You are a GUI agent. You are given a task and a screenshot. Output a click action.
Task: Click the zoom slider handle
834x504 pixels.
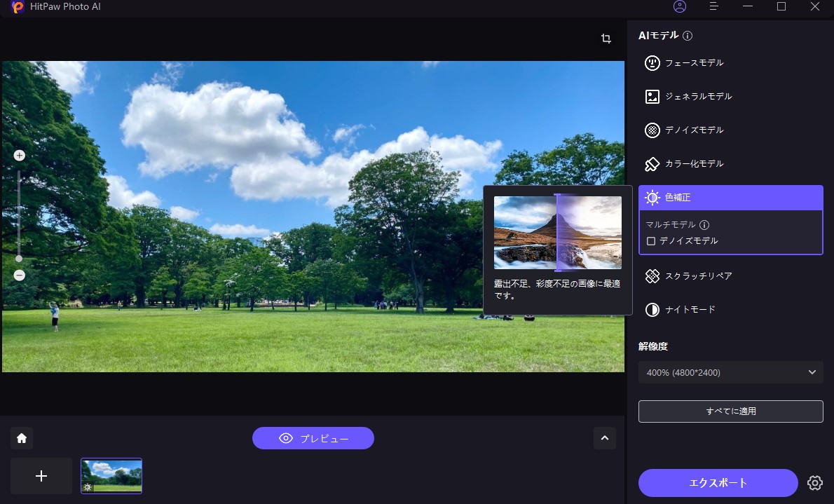20,259
